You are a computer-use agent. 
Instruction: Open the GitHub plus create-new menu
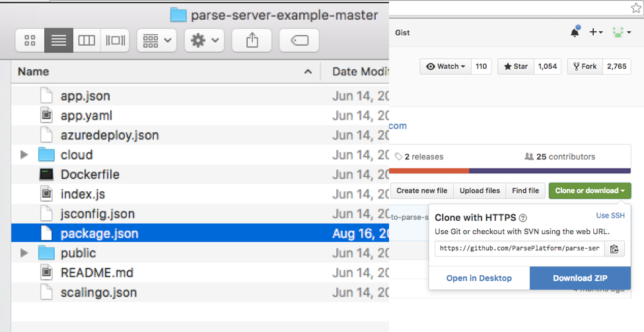coord(596,32)
